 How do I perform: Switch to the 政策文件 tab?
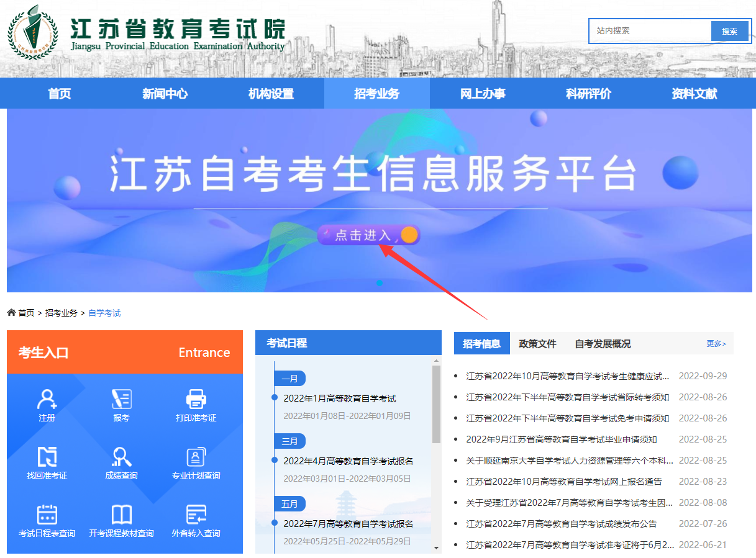click(x=536, y=343)
